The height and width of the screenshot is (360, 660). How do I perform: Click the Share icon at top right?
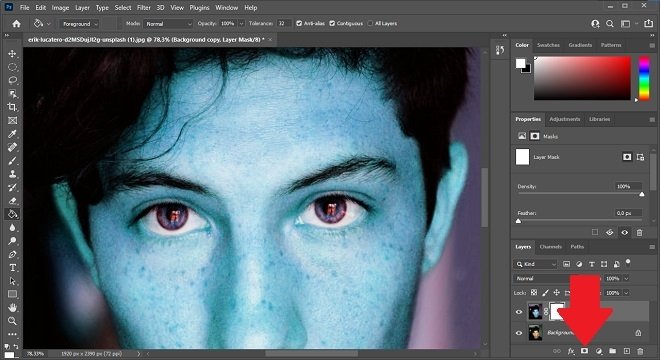[648, 24]
